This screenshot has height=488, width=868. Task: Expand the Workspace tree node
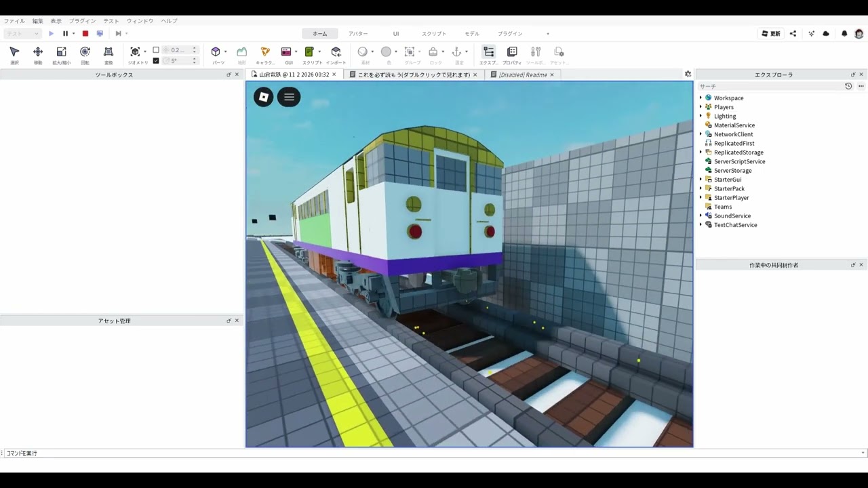point(701,98)
